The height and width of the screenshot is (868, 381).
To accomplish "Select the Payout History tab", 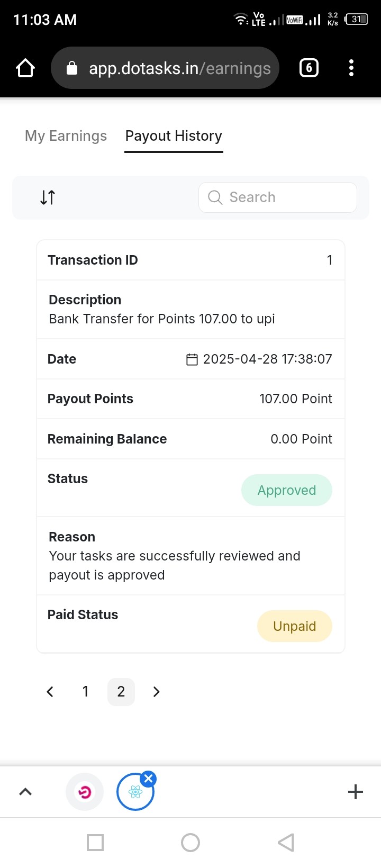I will (174, 136).
